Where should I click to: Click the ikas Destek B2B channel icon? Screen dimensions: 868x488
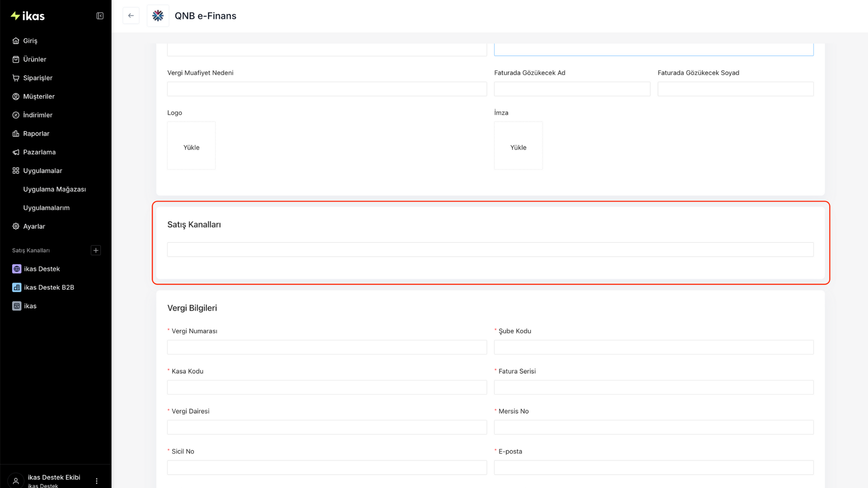pyautogui.click(x=17, y=287)
